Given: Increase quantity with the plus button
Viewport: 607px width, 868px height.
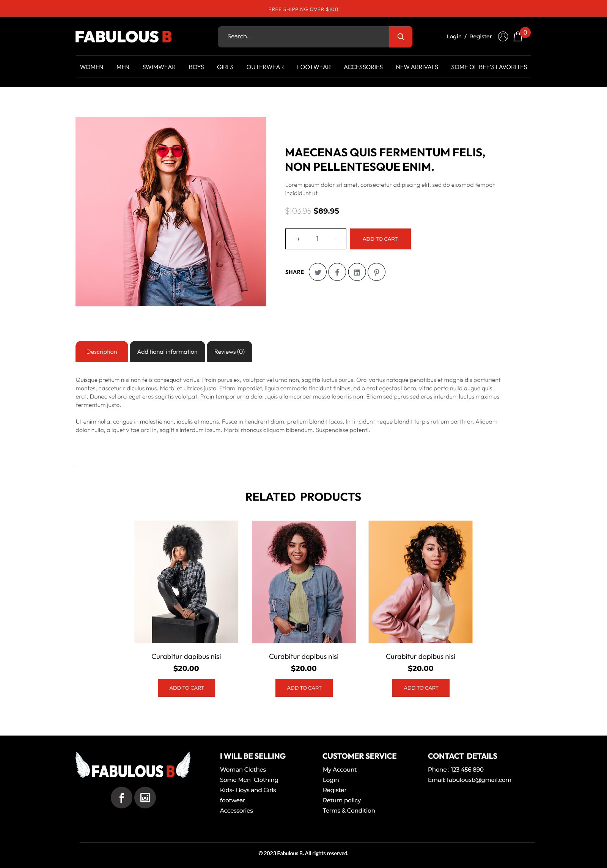Looking at the screenshot, I should point(299,239).
